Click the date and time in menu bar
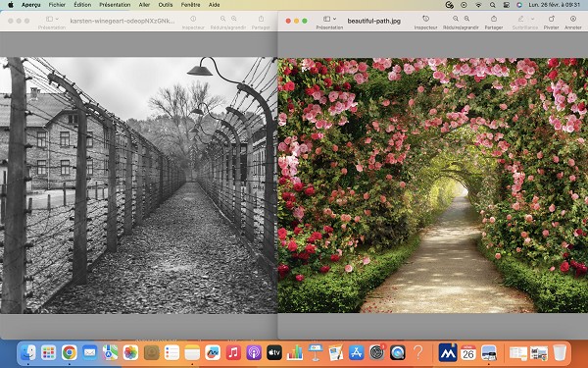The image size is (588, 368). pyautogui.click(x=555, y=5)
